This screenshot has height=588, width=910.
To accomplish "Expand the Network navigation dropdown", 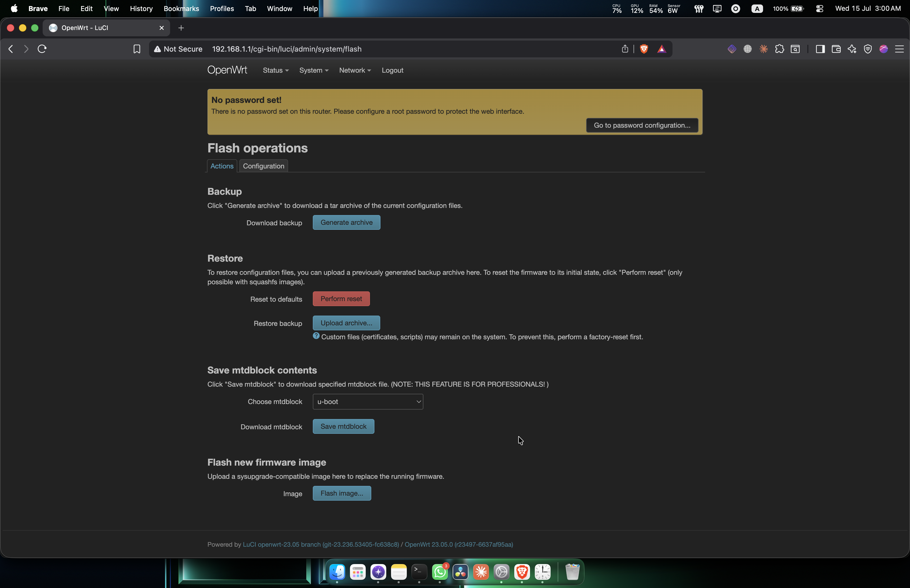I will point(355,70).
